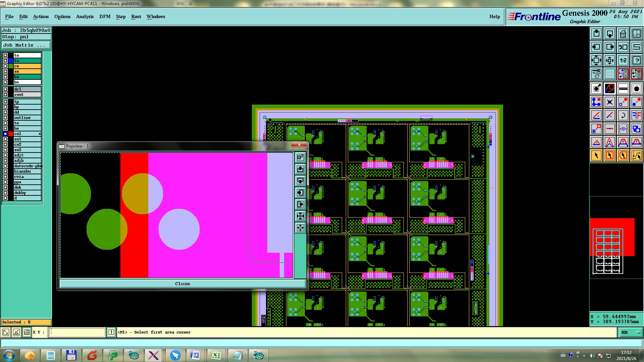Click the ruler measure tool icon
The width and height of the screenshot is (644, 362).
[623, 88]
